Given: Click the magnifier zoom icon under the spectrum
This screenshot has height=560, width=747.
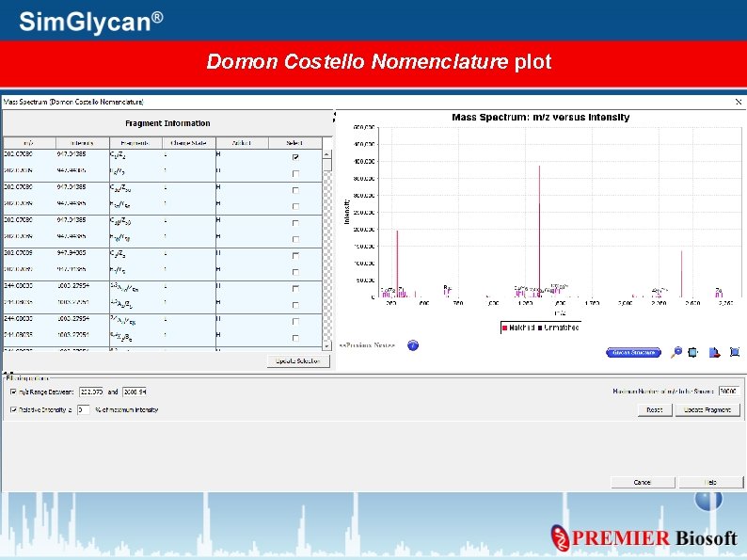Looking at the screenshot, I should coord(676,353).
